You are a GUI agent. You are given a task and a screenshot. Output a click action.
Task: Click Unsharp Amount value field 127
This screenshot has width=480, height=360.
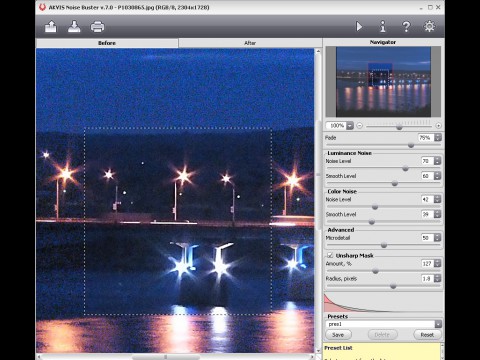pos(427,264)
